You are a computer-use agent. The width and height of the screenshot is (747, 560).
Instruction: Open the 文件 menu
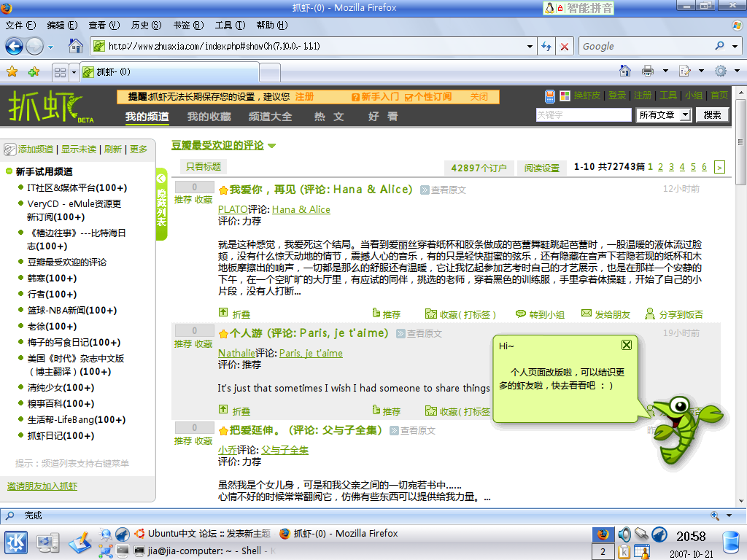(20, 26)
